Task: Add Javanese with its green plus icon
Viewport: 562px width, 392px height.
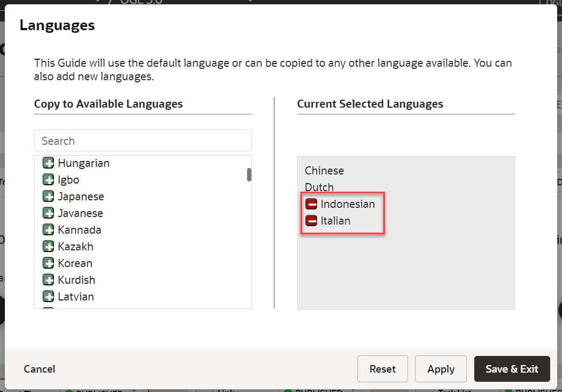Action: pyautogui.click(x=47, y=213)
